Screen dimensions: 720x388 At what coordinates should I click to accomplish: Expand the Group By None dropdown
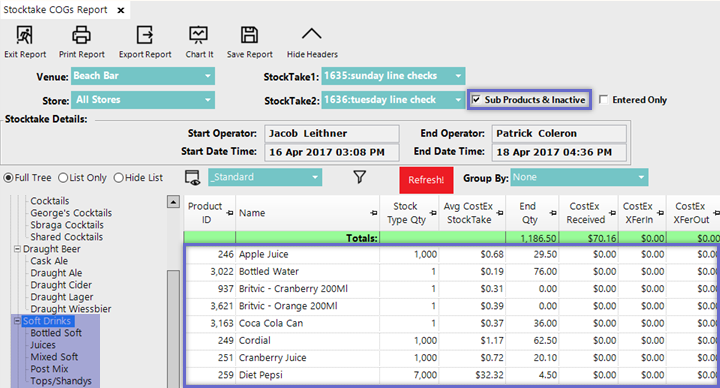579,177
